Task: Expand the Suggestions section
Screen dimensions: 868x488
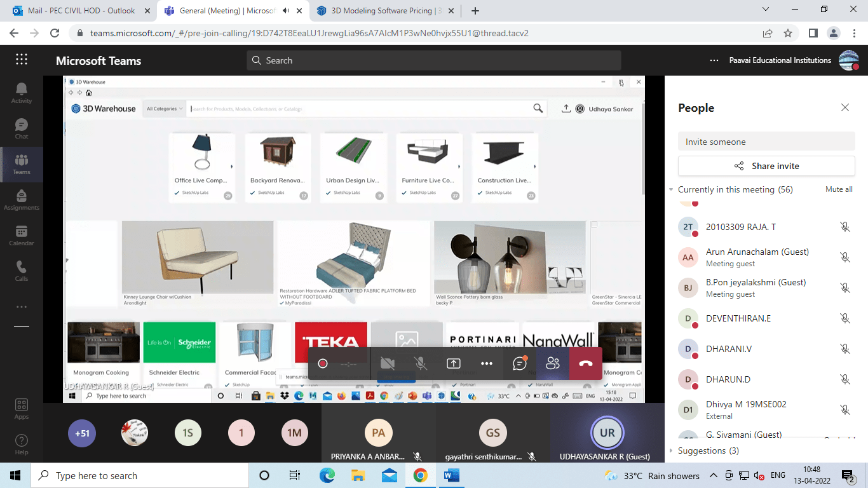Action: point(671,451)
